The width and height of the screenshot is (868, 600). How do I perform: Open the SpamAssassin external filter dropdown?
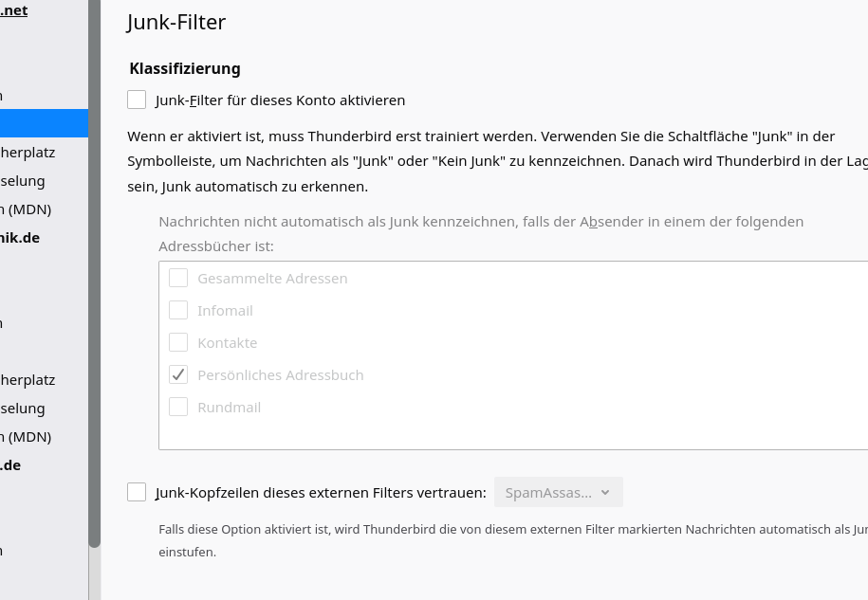point(558,492)
